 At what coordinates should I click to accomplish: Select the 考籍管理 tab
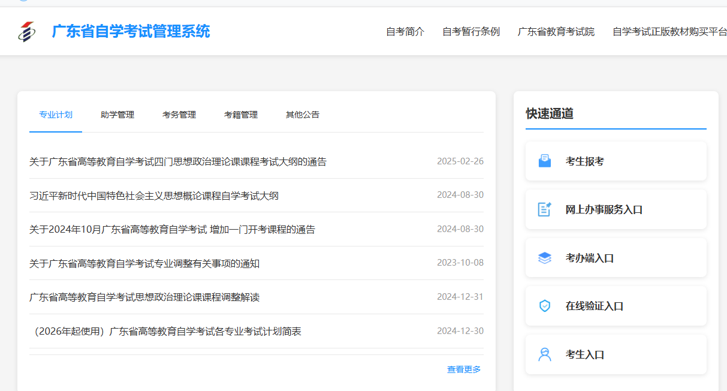[241, 115]
